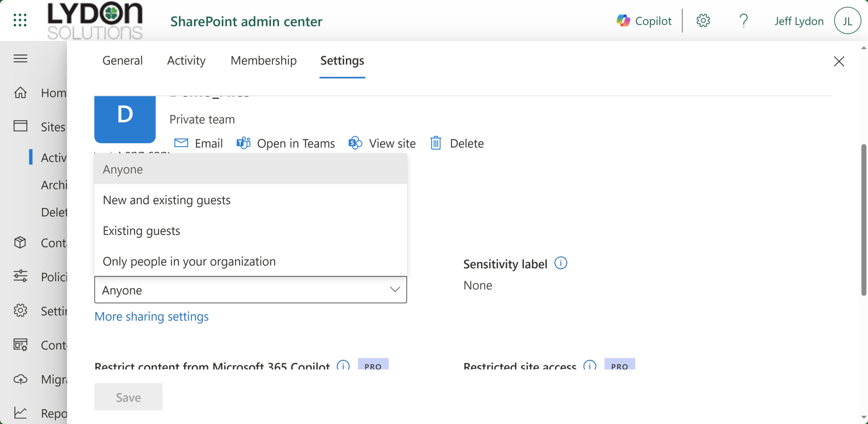Choose Only people in your organization
The width and height of the screenshot is (868, 424).
[x=251, y=261]
